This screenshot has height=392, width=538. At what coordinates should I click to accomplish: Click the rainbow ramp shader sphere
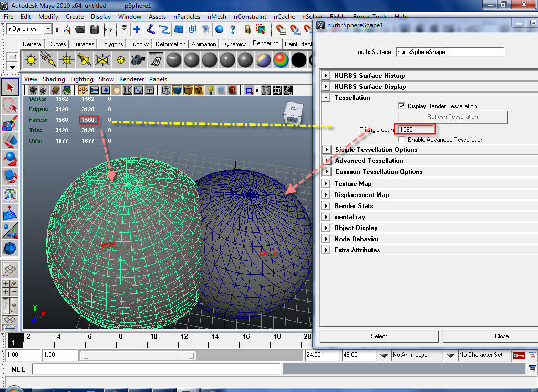pyautogui.click(x=281, y=60)
